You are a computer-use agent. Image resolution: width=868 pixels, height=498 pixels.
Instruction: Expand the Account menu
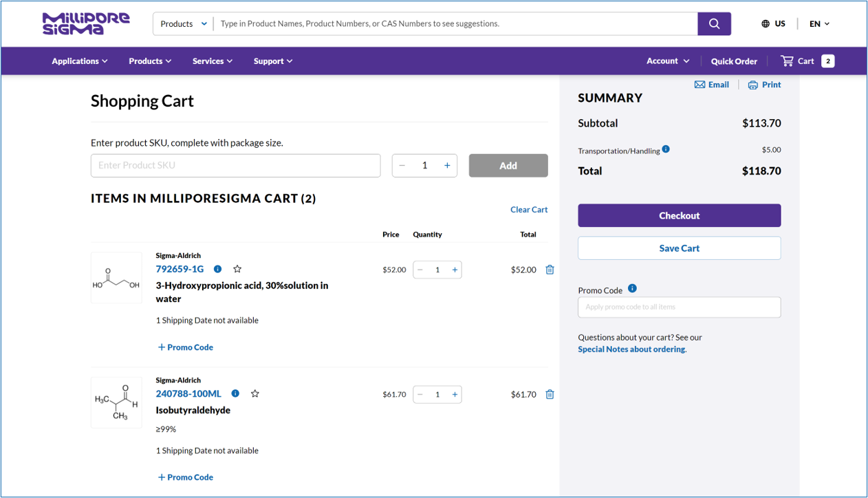667,61
